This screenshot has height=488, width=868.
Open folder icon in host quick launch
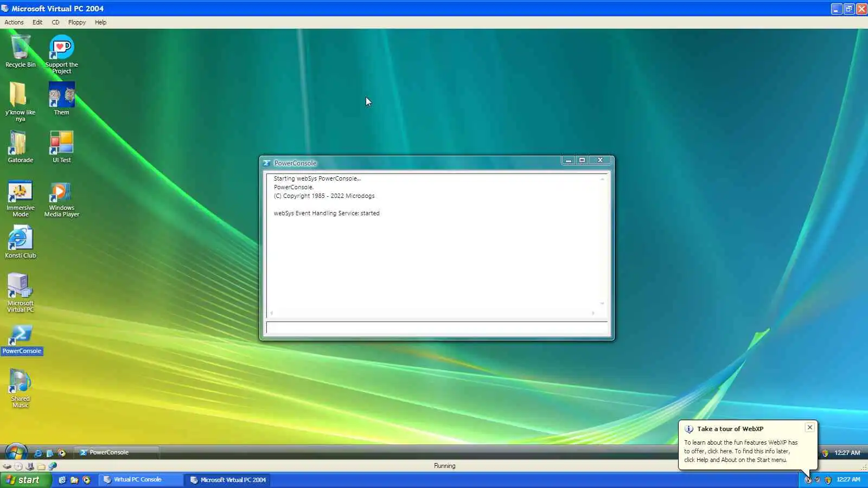click(74, 480)
